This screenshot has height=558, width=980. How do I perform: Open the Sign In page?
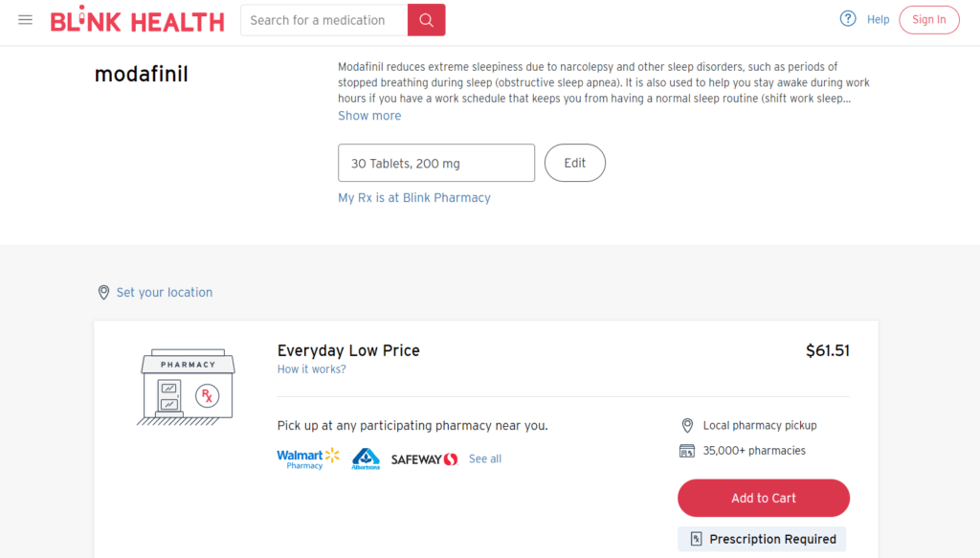click(928, 19)
